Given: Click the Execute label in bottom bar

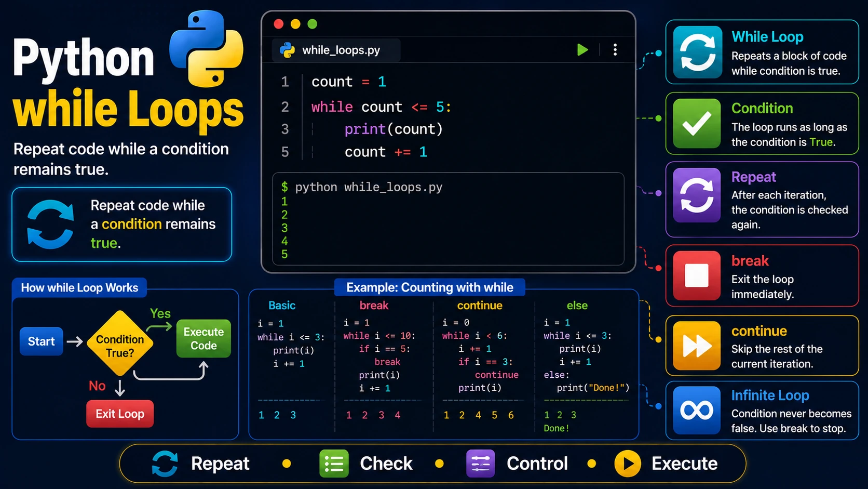Looking at the screenshot, I should tap(685, 464).
